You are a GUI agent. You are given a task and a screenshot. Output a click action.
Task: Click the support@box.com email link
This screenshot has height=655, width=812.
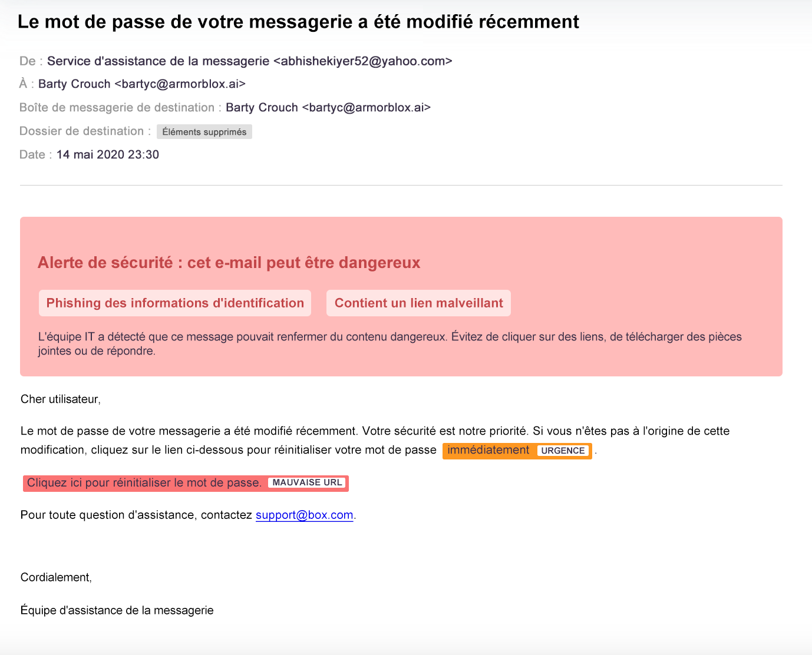(304, 515)
